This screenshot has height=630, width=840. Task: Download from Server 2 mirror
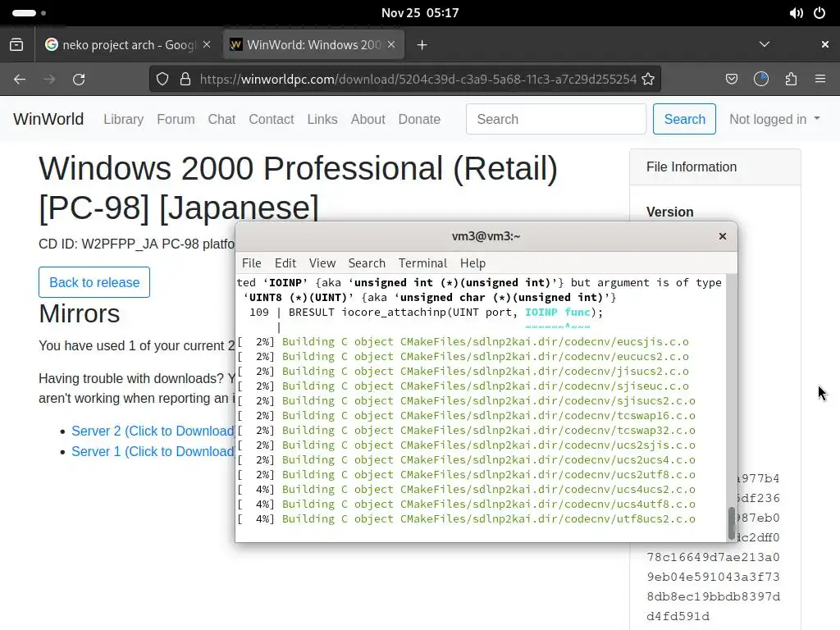coord(153,431)
